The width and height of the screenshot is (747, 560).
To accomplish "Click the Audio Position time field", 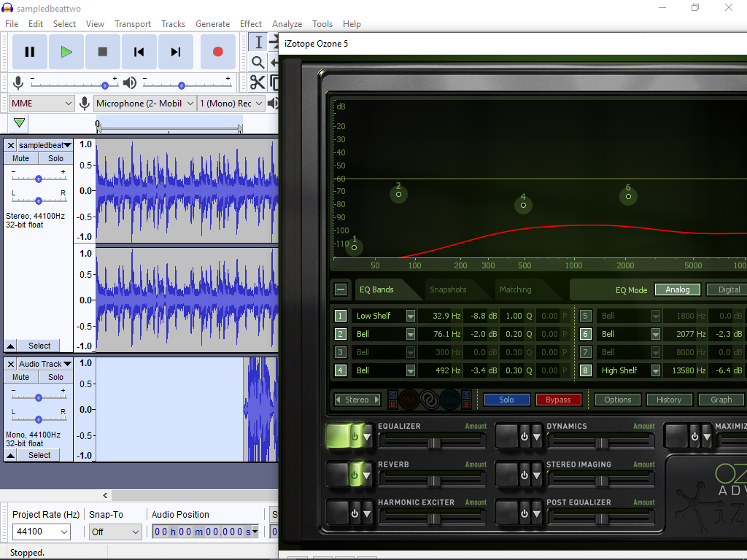I will (x=205, y=532).
